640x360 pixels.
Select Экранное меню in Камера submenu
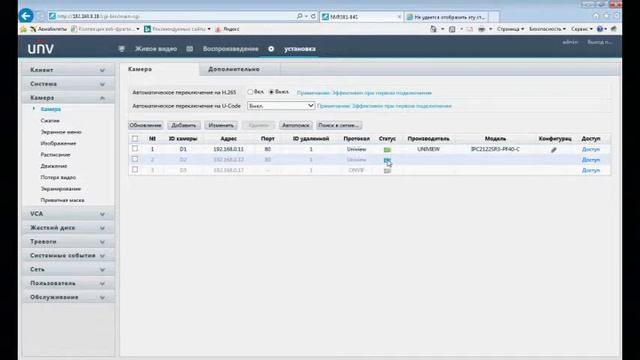point(61,132)
